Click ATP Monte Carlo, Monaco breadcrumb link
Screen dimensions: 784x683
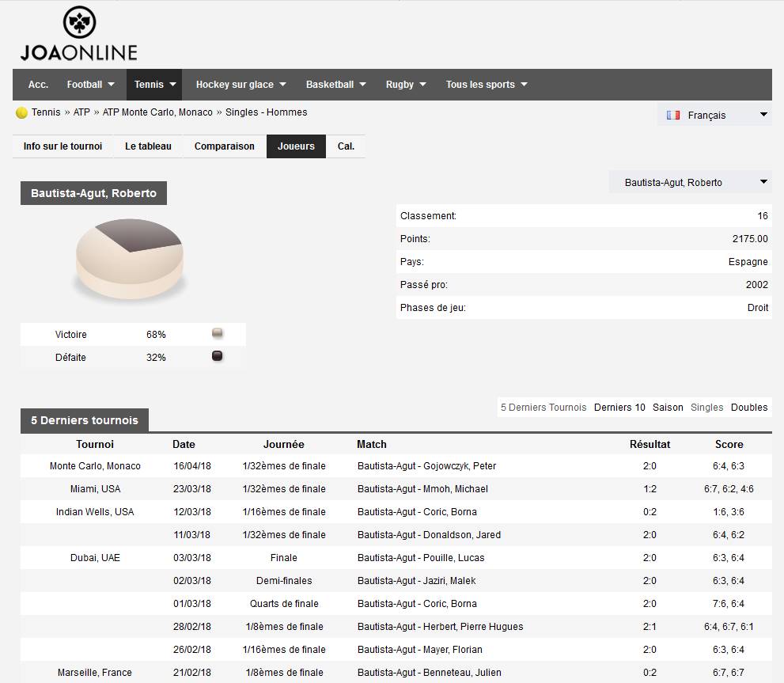[157, 112]
